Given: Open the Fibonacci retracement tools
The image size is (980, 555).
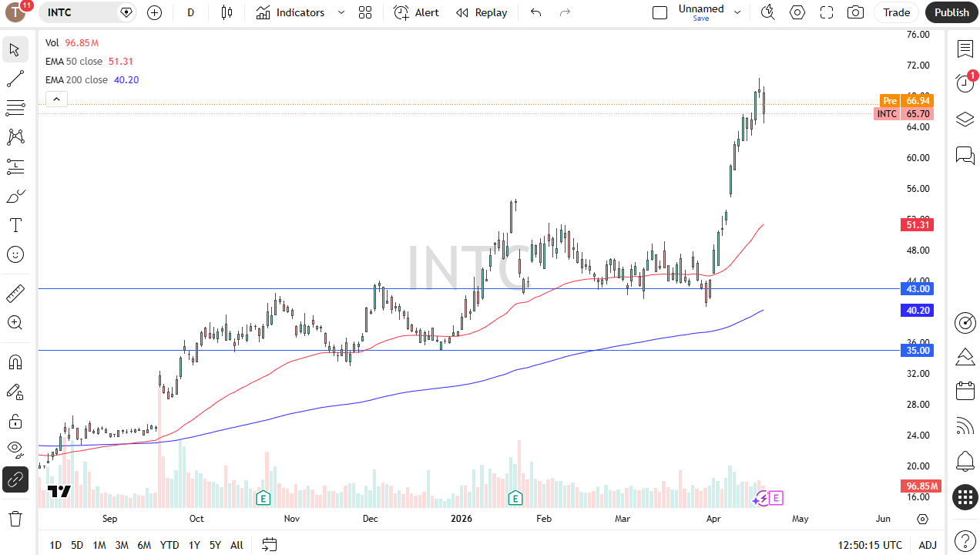Looking at the screenshot, I should pos(15,108).
